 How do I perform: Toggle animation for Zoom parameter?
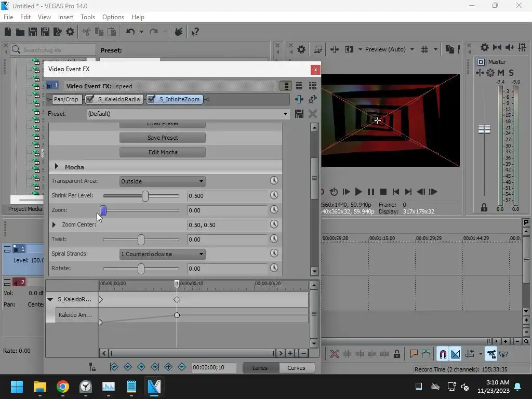(274, 210)
